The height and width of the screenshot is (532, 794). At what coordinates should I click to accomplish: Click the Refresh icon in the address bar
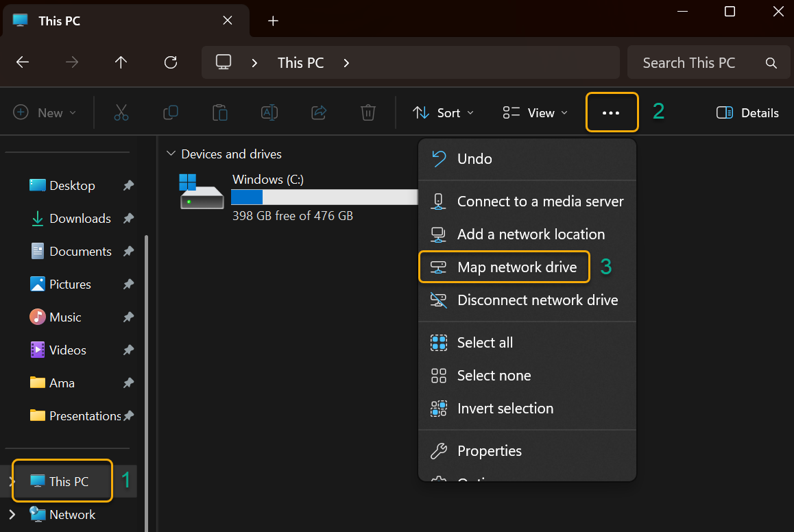tap(170, 62)
